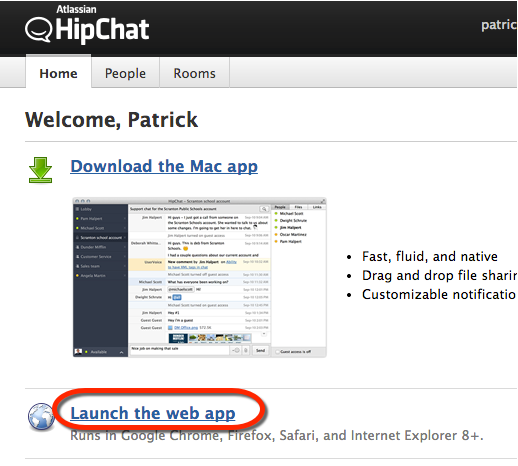Click the Welcome, Patrick heading
Viewport: 518px width, 466px height.
(111, 120)
